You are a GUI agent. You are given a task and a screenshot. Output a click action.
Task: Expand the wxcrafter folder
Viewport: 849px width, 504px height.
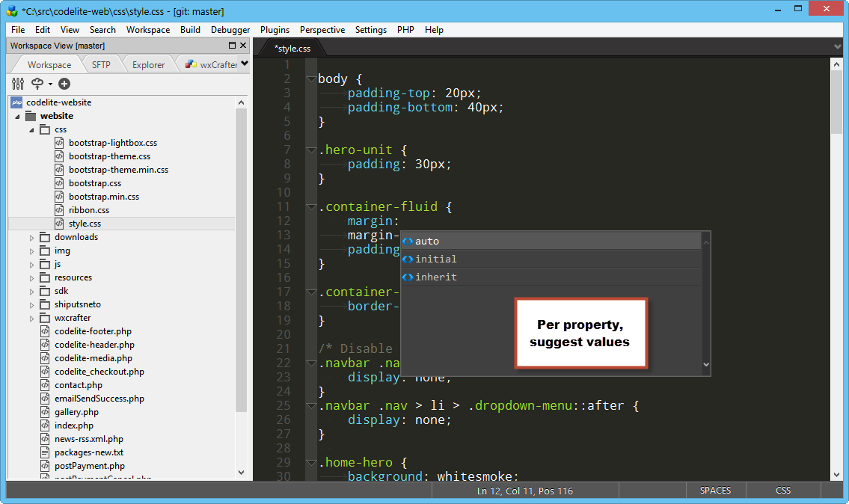[x=31, y=319]
